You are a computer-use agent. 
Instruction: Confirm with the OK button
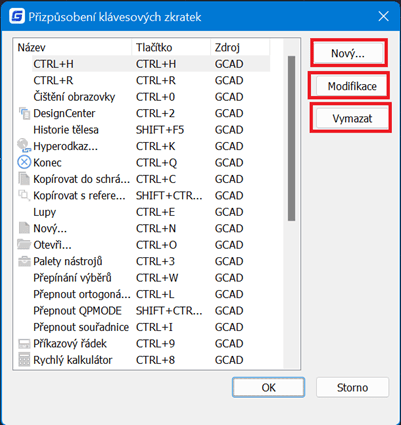click(x=268, y=387)
